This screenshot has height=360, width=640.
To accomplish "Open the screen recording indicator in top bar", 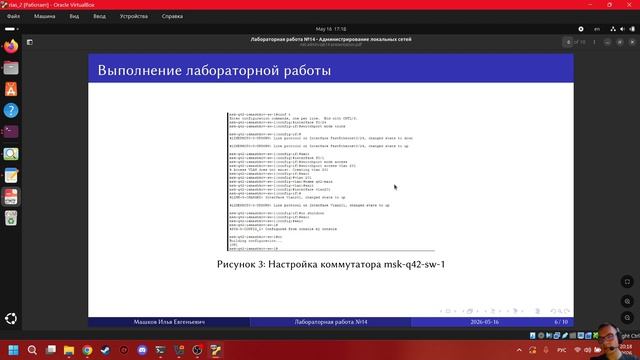I will coord(581,29).
